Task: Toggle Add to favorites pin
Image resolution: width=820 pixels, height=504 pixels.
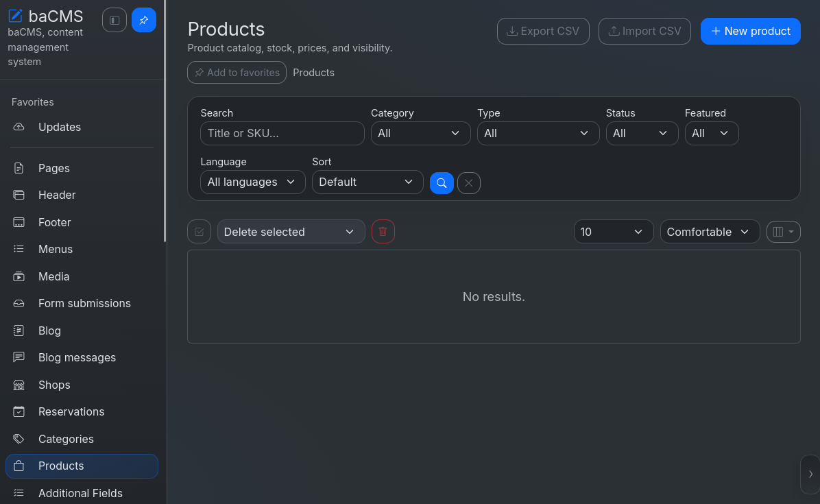Action: (x=237, y=73)
